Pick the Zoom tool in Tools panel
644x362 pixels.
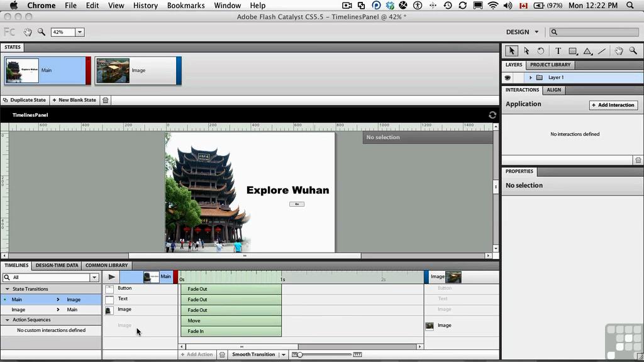633,51
